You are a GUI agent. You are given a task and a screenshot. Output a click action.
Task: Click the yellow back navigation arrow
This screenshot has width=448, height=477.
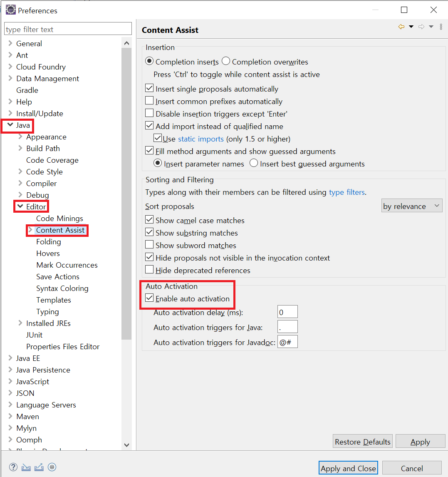coord(401,27)
